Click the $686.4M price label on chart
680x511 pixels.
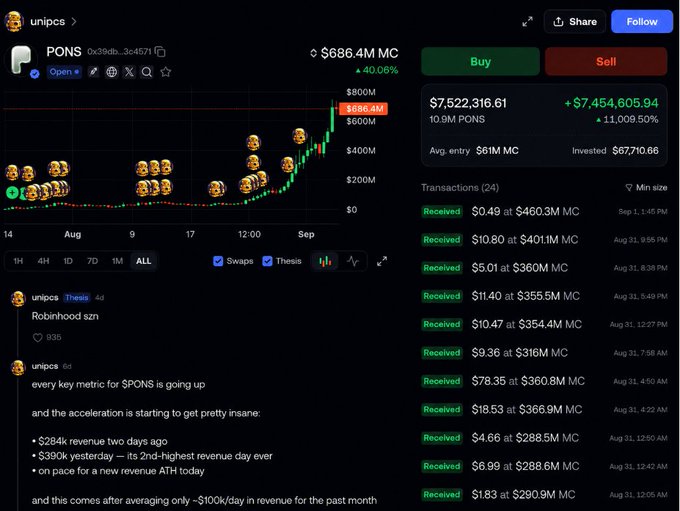(x=363, y=108)
